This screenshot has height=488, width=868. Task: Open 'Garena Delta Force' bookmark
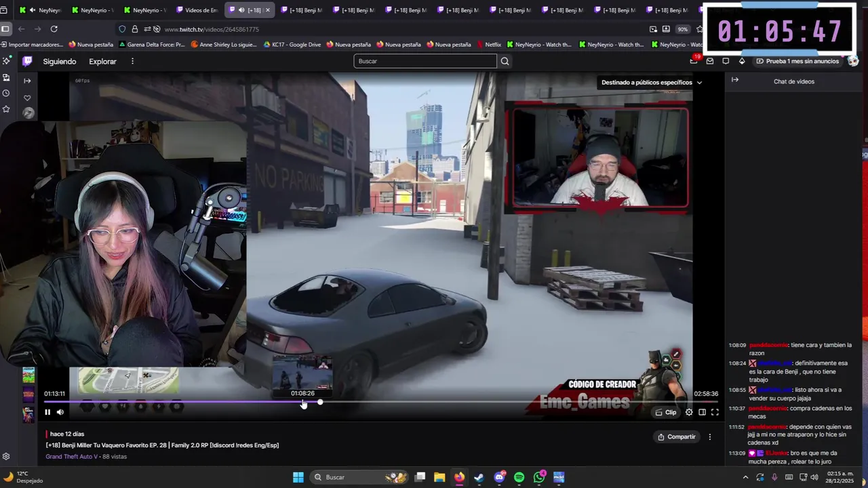coord(152,45)
